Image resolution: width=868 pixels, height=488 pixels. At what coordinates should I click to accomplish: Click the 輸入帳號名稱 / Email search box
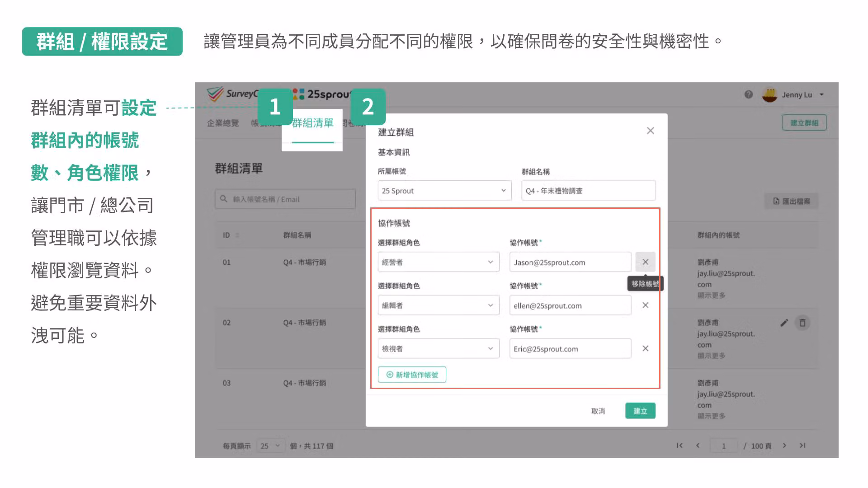285,199
